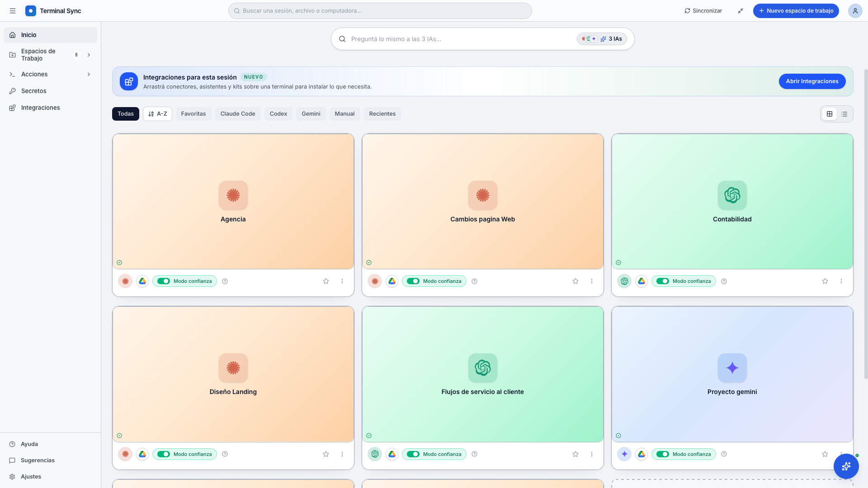This screenshot has width=868, height=488.
Task: Go to Inicio in sidebar
Action: coord(50,35)
